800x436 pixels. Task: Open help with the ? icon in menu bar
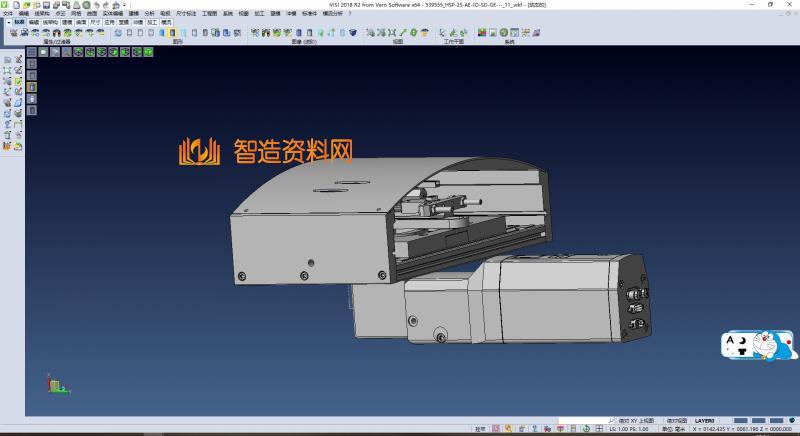point(349,13)
